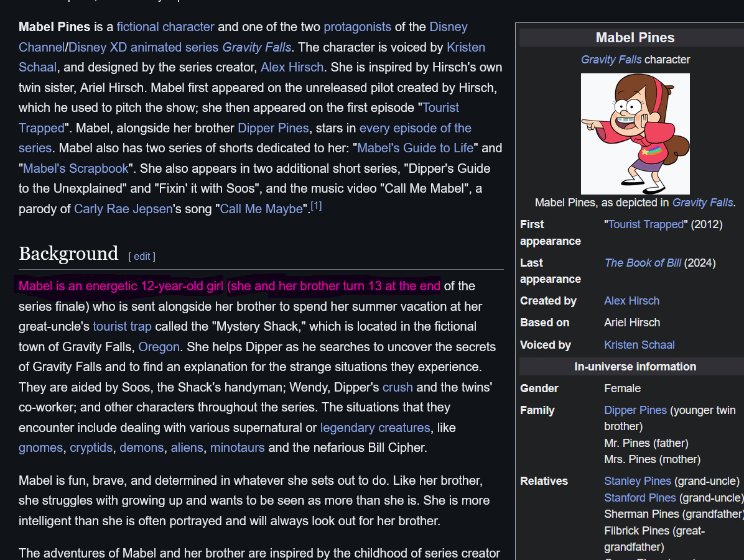Image resolution: width=744 pixels, height=560 pixels.
Task: Click the Gravity Falls link in infobox header
Action: 602,60
